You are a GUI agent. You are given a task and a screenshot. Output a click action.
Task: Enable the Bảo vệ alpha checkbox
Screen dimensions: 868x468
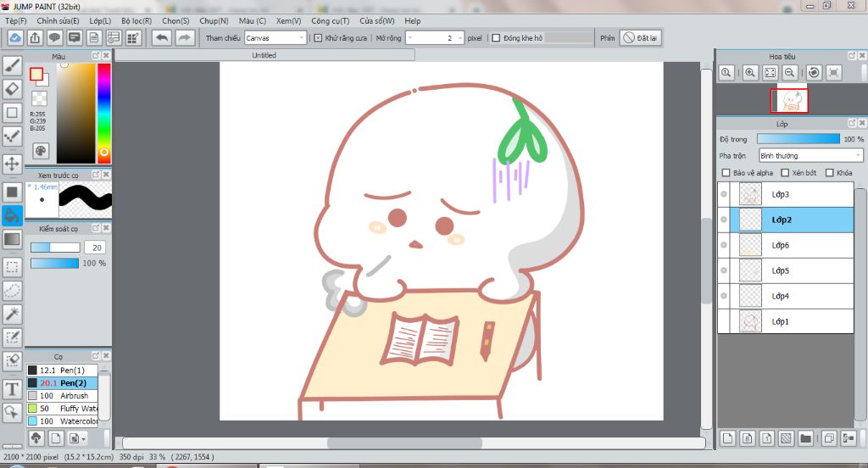tap(726, 173)
